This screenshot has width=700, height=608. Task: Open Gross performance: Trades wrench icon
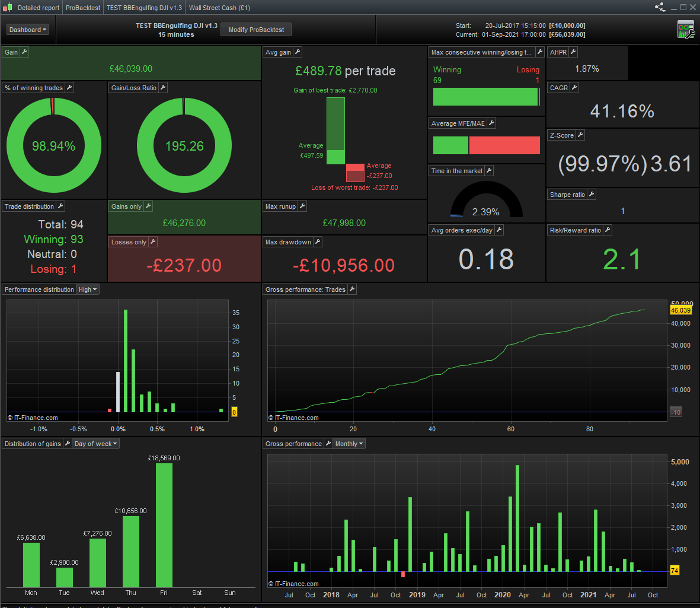pos(352,289)
